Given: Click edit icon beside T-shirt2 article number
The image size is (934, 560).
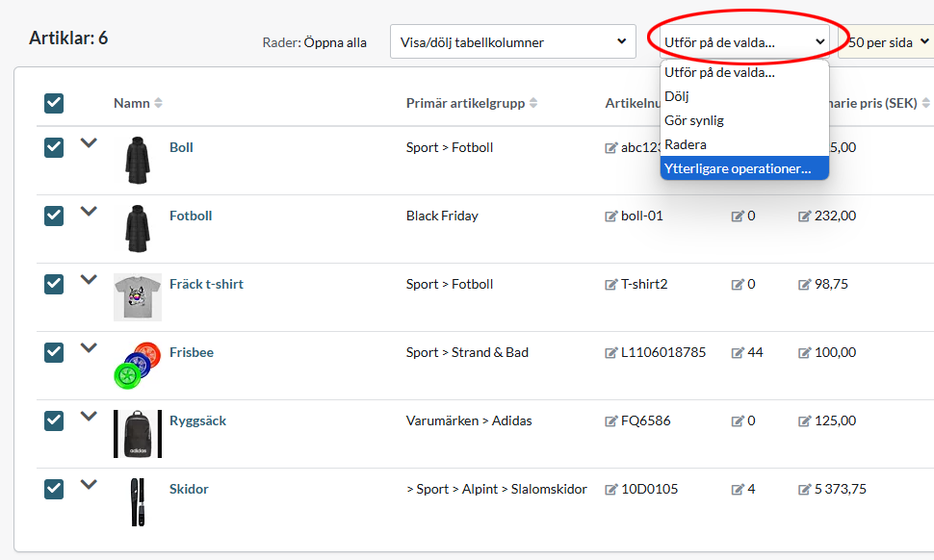Looking at the screenshot, I should pyautogui.click(x=610, y=285).
